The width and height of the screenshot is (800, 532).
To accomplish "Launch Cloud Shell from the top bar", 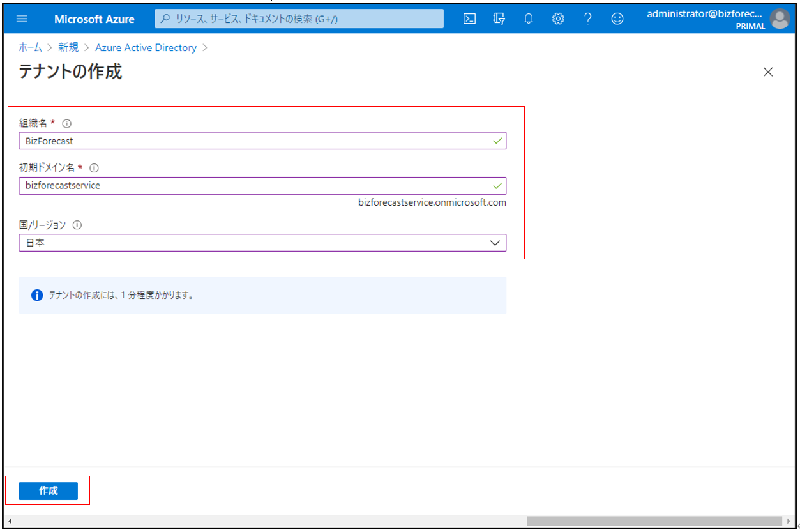I will (x=469, y=19).
